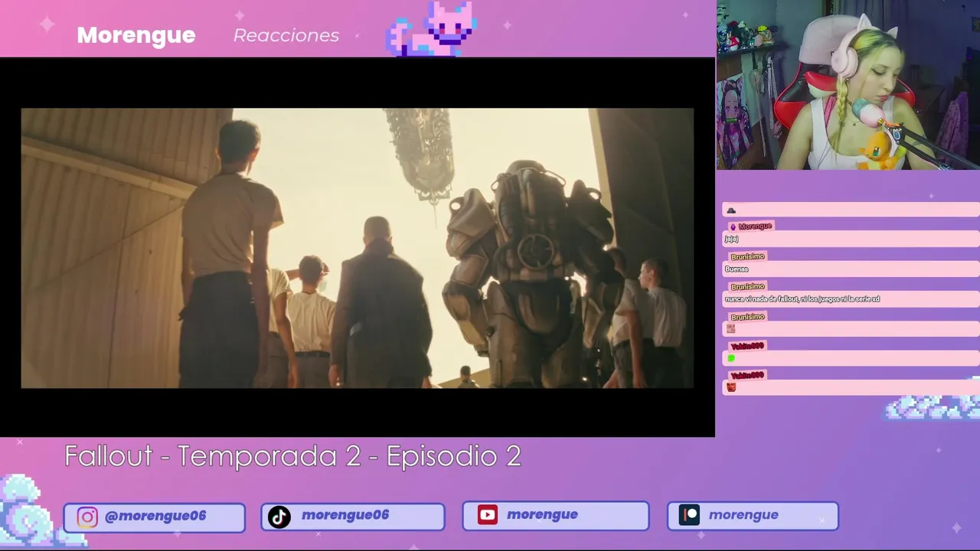This screenshot has width=980, height=551.
Task: Open the morengue06 TikTok handle
Action: click(345, 515)
